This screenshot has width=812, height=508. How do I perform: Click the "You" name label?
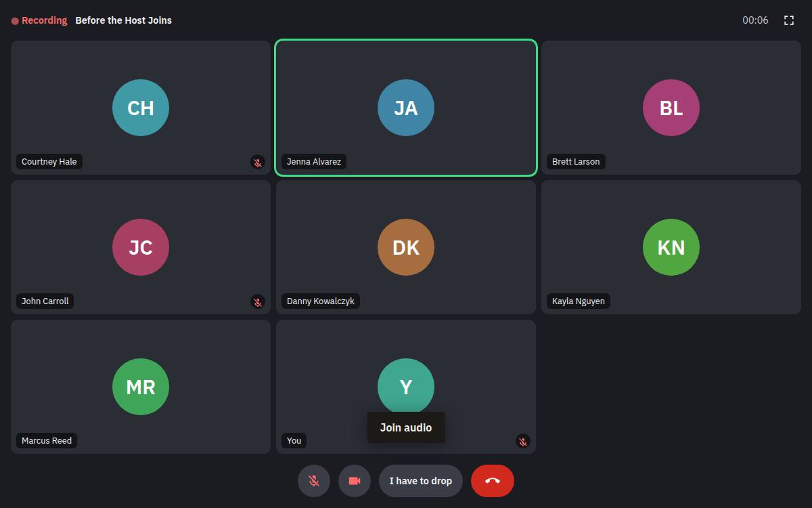coord(294,441)
